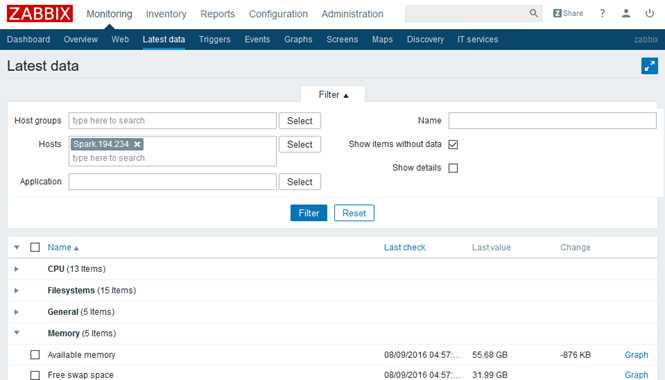Toggle Show items without data checkbox
The height and width of the screenshot is (380, 665).
click(x=453, y=144)
